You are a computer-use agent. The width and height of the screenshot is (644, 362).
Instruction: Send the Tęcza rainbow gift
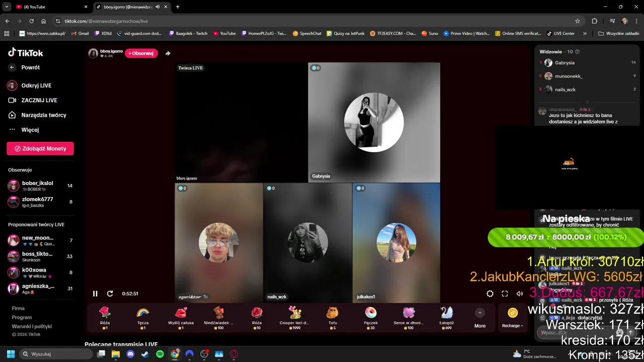[x=143, y=318]
